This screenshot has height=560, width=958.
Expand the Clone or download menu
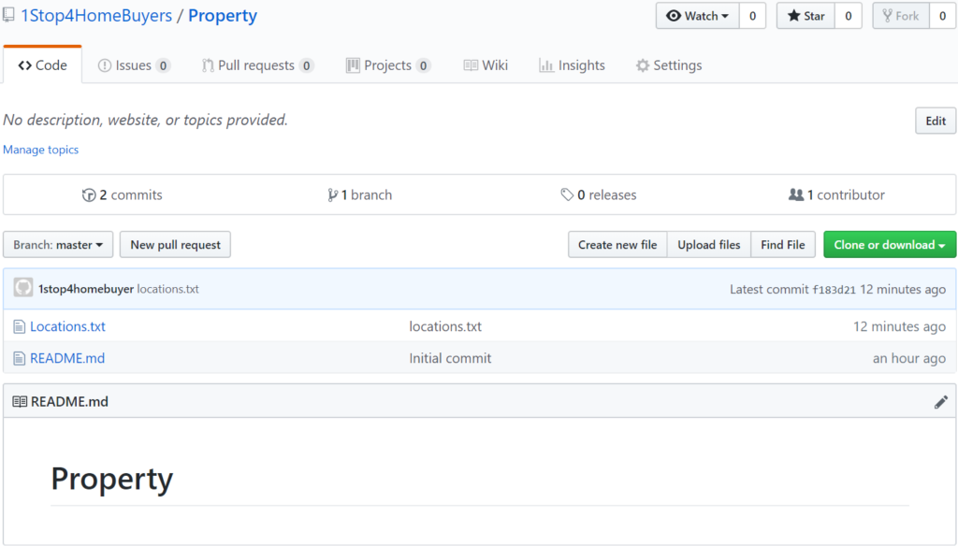(890, 245)
